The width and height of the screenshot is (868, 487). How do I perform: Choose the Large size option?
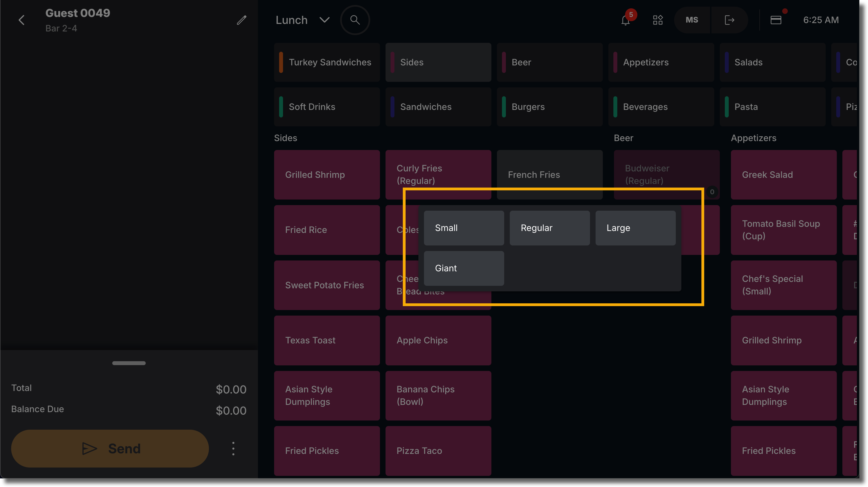(x=635, y=228)
